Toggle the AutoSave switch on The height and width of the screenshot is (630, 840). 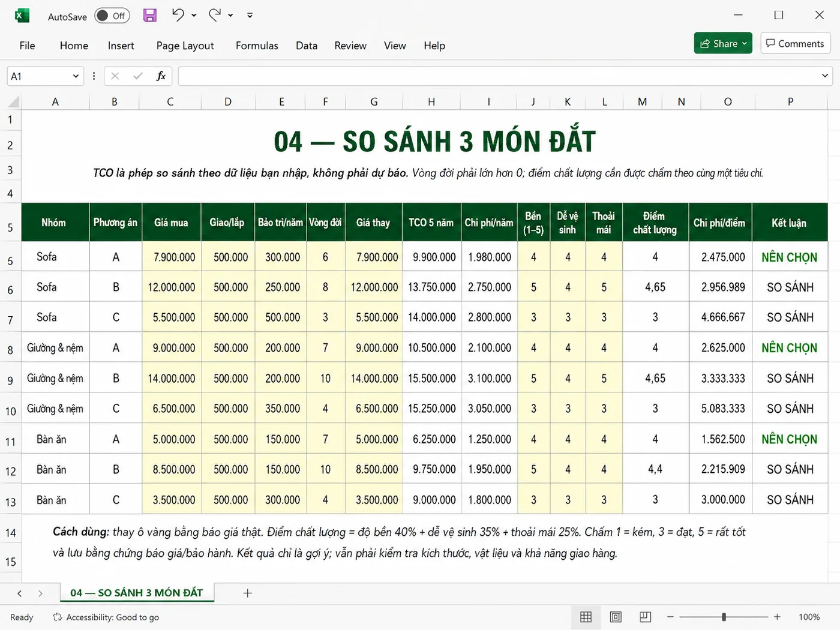(112, 16)
